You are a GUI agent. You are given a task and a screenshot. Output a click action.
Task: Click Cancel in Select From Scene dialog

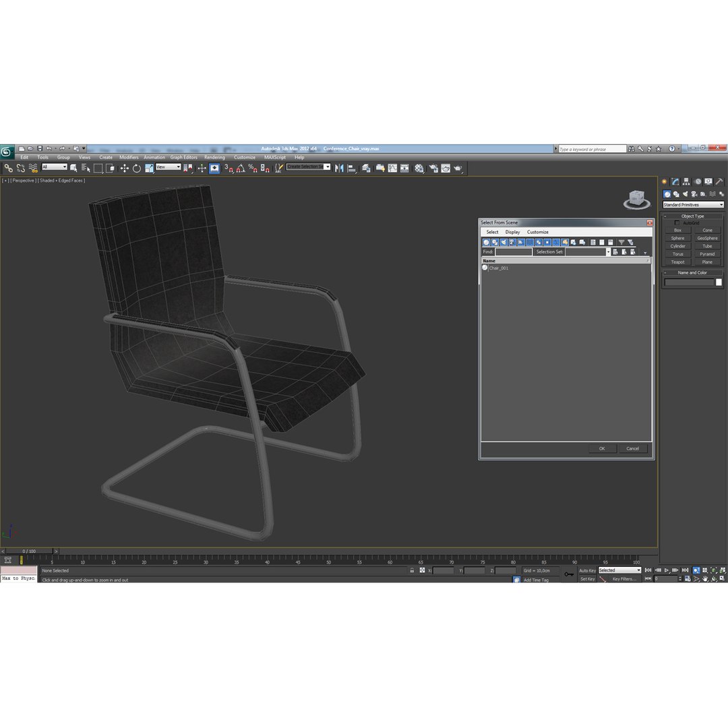tap(632, 448)
